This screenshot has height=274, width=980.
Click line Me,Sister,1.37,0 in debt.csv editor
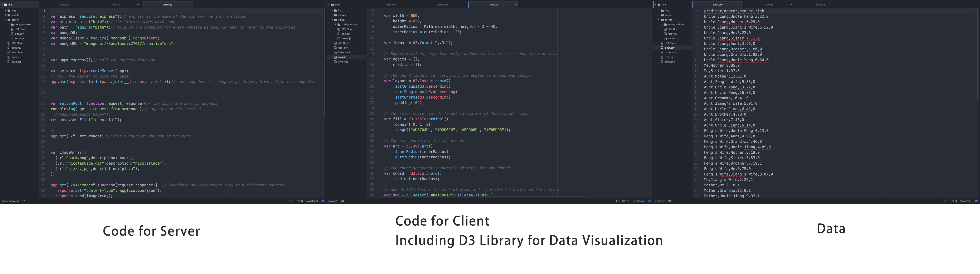coord(722,71)
